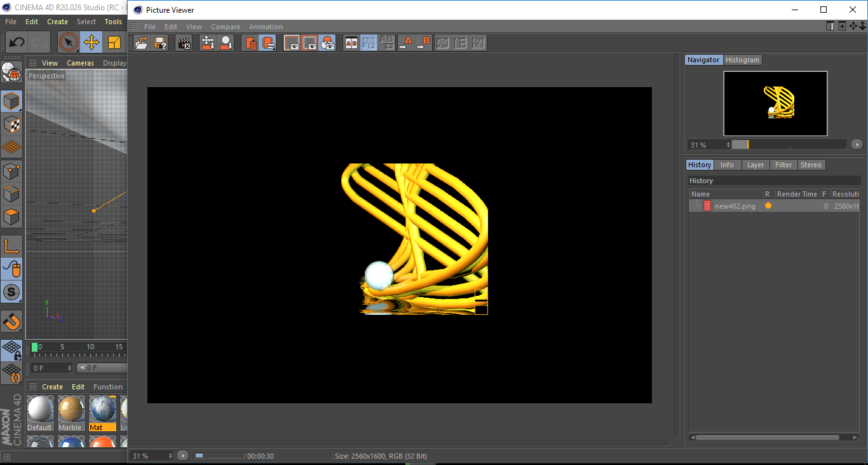Click play button in status bar
Screen dimensions: 868x465
click(183, 455)
